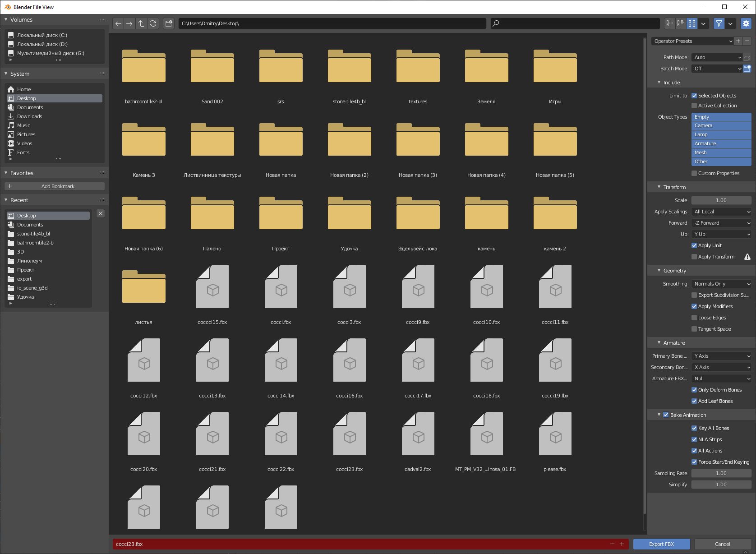The image size is (756, 554).
Task: Click Add Bookmark button
Action: pyautogui.click(x=55, y=186)
